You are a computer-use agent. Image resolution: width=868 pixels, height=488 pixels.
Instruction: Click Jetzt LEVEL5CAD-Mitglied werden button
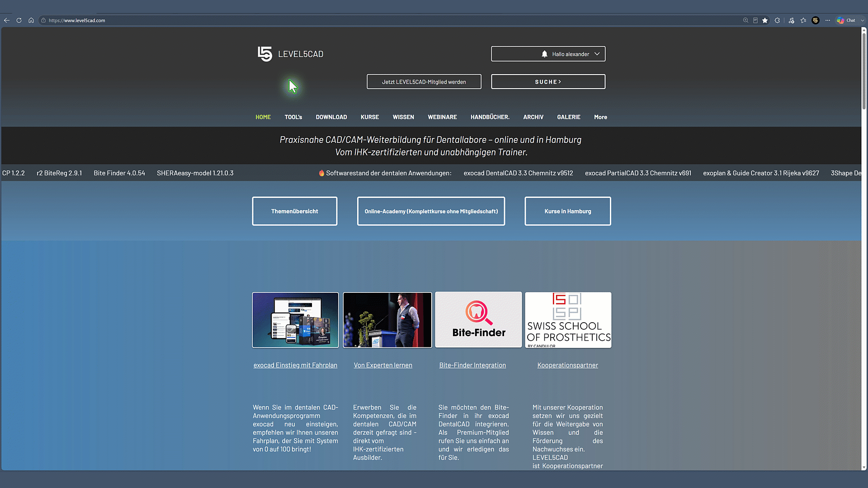click(x=424, y=82)
